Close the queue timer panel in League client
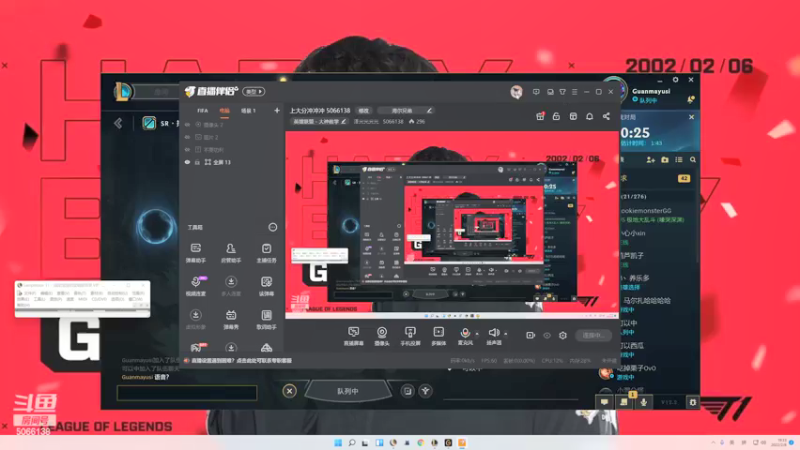The image size is (800, 450). (x=691, y=117)
